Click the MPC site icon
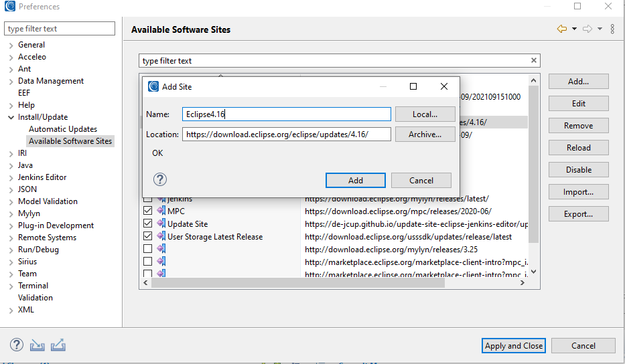This screenshot has height=364, width=625. (161, 211)
